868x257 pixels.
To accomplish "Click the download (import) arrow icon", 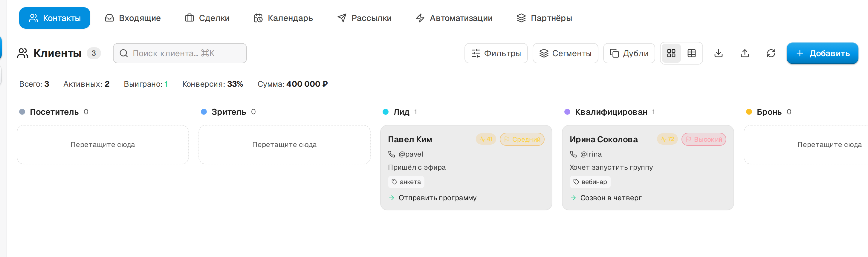I will (x=718, y=53).
